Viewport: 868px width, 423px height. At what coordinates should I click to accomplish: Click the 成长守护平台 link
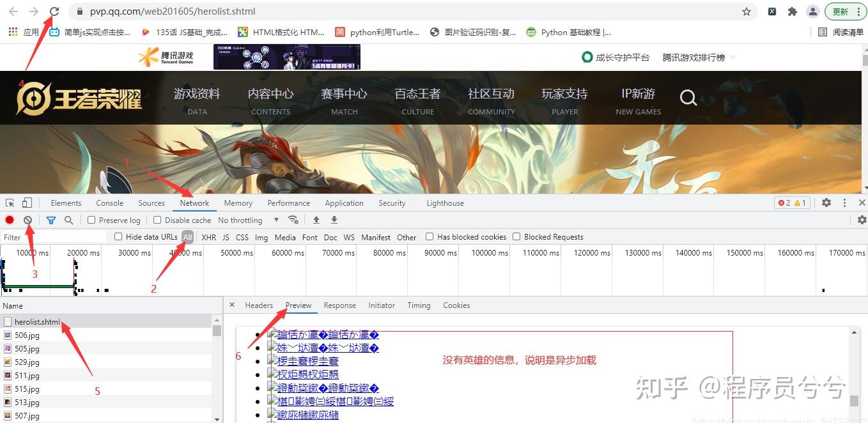tap(616, 58)
